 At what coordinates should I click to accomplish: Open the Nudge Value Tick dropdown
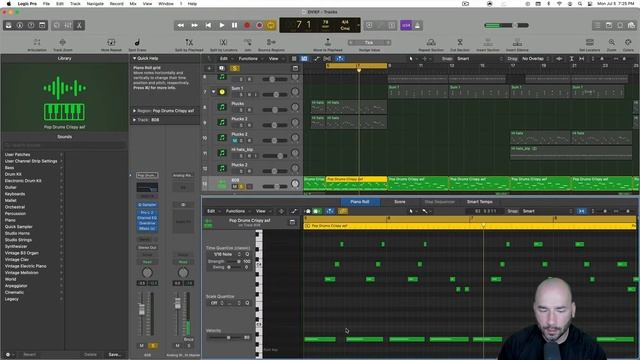pyautogui.click(x=369, y=42)
